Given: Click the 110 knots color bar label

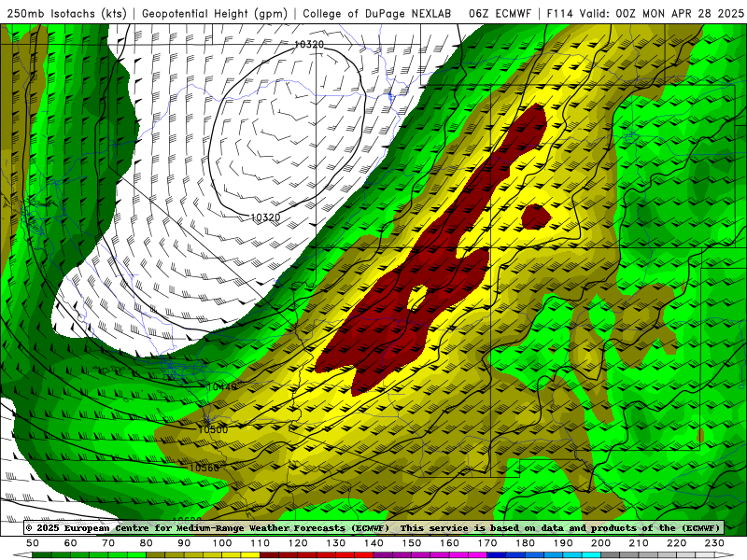Looking at the screenshot, I should [261, 543].
